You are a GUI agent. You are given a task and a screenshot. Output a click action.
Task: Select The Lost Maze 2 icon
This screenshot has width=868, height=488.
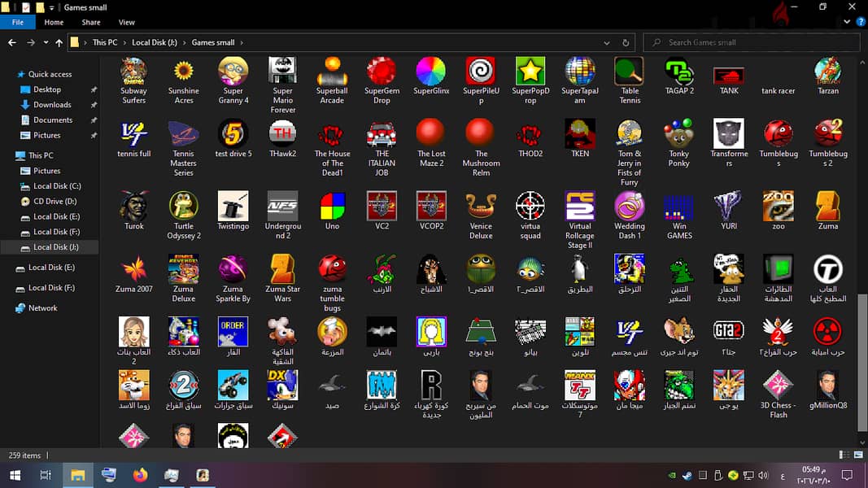tap(430, 133)
